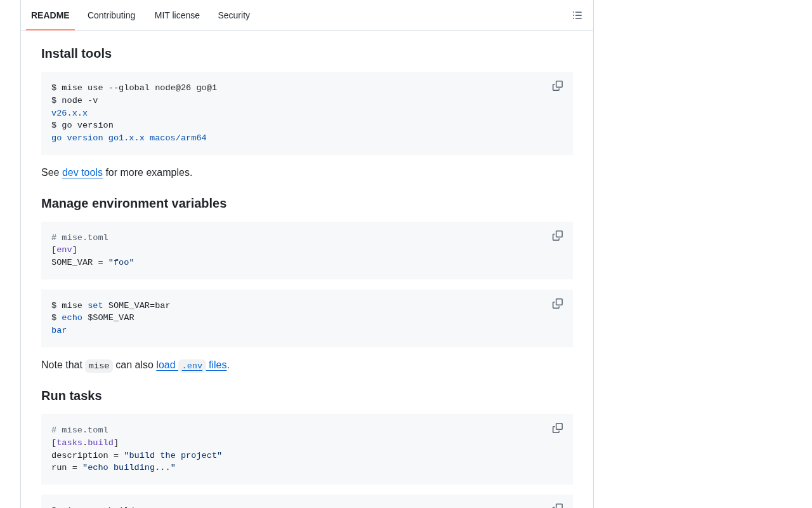Click the Install tools heading

(76, 54)
